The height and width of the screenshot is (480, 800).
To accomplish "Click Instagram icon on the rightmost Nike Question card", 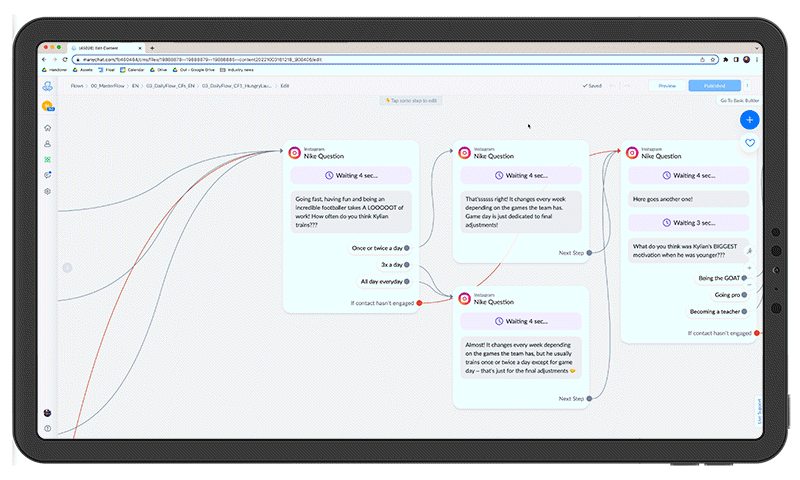I will point(632,153).
